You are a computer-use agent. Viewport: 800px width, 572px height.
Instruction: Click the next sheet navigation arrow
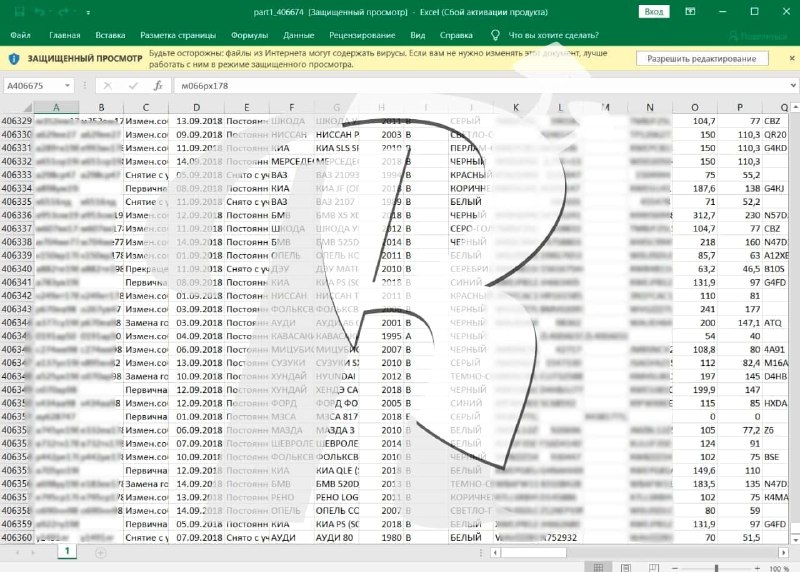pos(33,553)
